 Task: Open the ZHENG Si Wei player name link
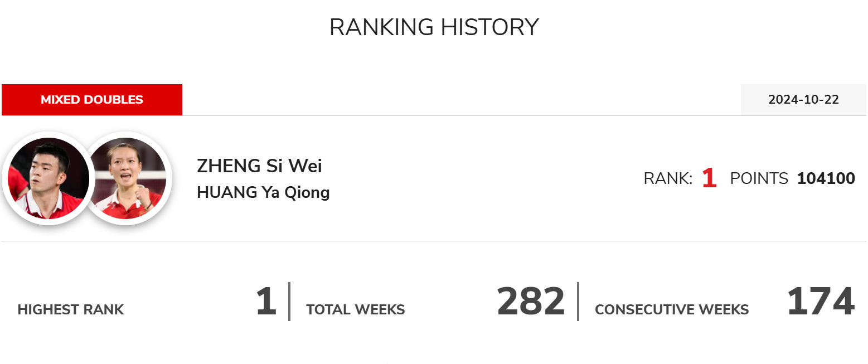(259, 166)
